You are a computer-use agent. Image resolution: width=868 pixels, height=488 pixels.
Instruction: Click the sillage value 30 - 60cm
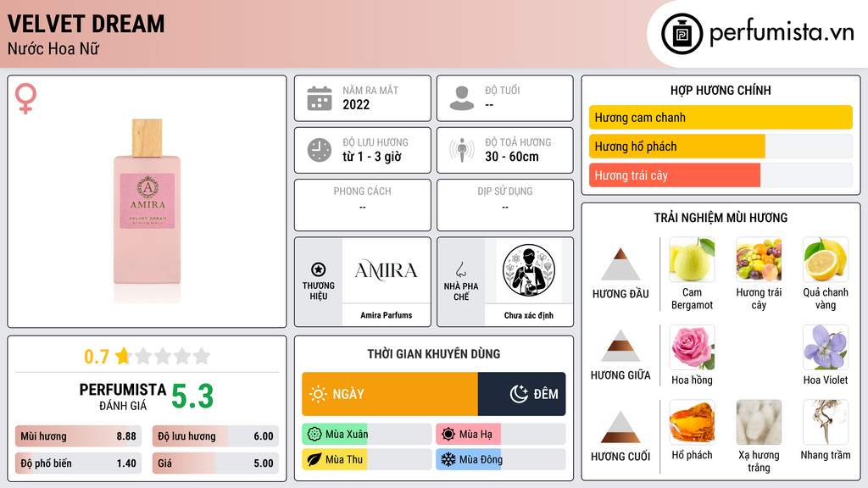tap(511, 157)
